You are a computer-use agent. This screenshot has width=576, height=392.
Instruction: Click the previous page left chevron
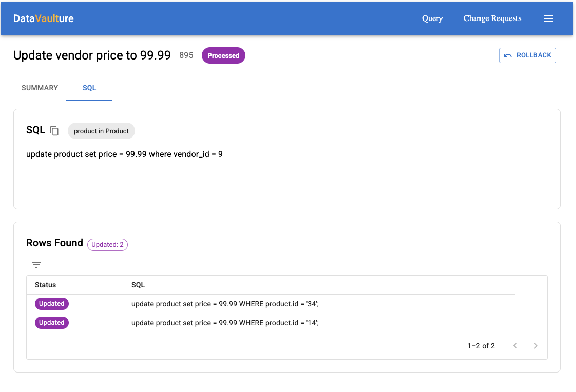[x=515, y=346]
